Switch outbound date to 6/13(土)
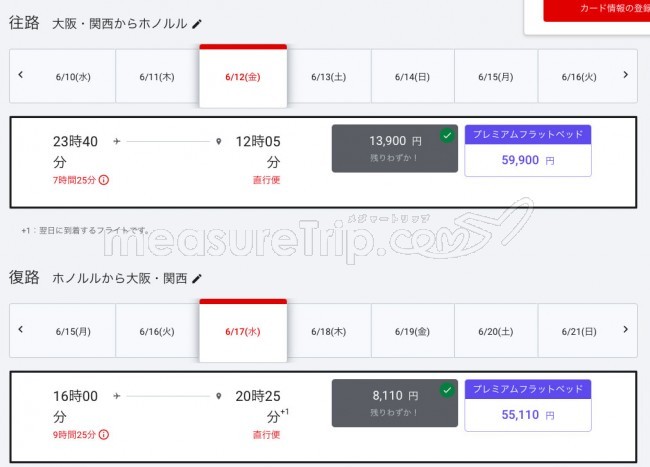The image size is (650, 467). pos(329,77)
